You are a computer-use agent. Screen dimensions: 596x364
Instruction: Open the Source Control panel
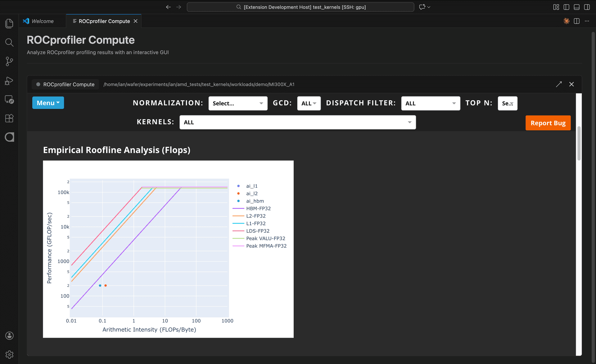pos(9,61)
